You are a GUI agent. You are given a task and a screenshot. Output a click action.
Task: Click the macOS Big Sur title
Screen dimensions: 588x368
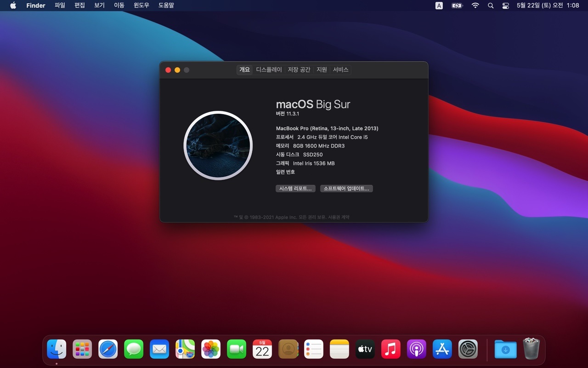[x=313, y=104]
